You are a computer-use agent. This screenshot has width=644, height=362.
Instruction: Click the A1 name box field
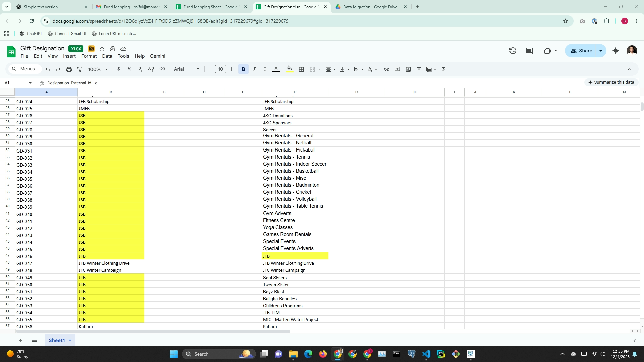pos(15,83)
